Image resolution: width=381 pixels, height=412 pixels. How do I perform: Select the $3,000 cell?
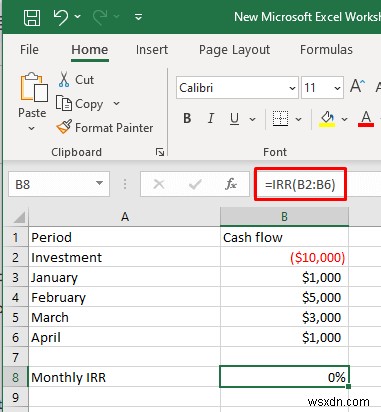click(x=284, y=317)
